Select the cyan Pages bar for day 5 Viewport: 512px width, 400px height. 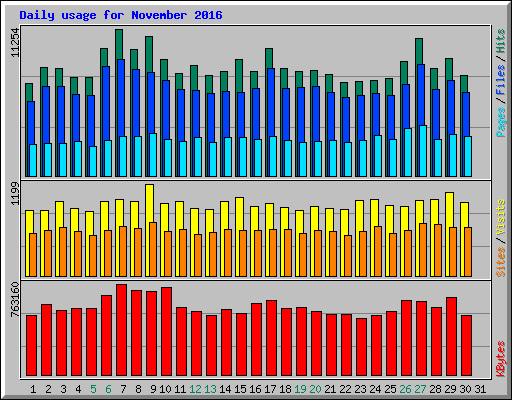click(93, 161)
